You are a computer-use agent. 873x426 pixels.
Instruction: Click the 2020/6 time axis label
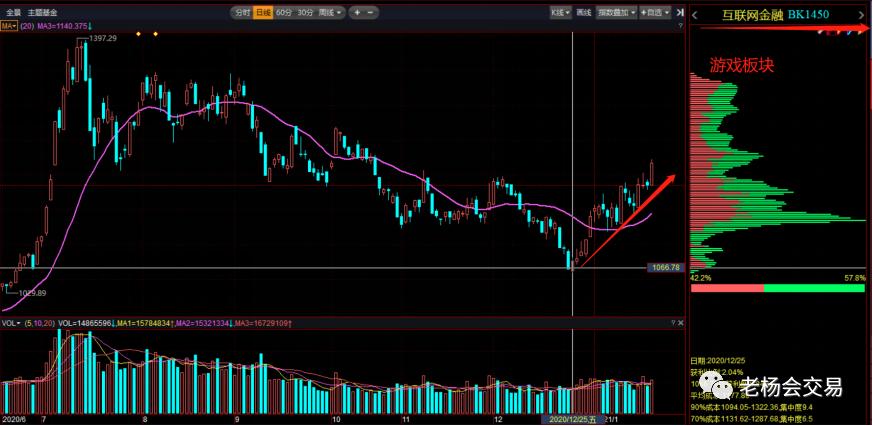pos(12,419)
